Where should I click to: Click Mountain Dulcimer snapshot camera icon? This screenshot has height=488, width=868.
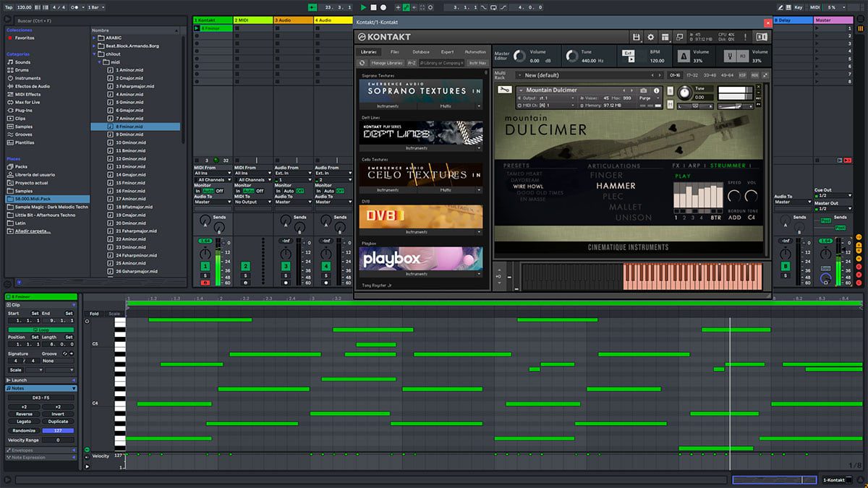642,90
